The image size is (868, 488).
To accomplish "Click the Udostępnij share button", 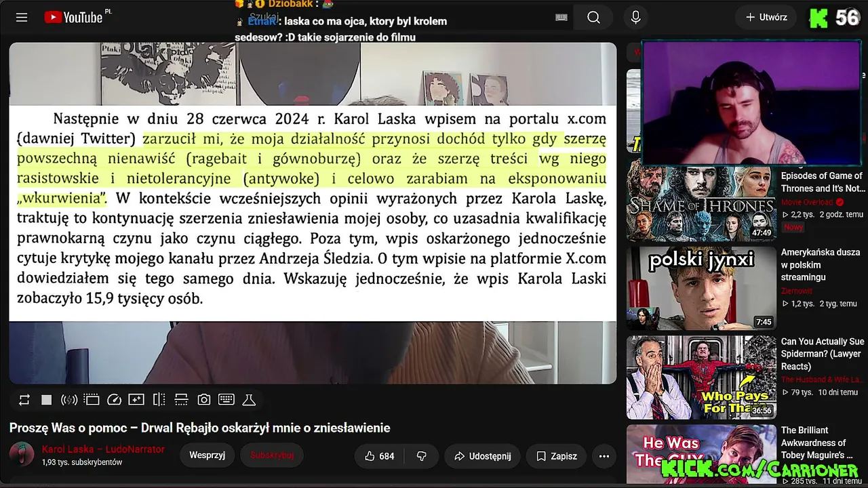I will click(x=482, y=456).
